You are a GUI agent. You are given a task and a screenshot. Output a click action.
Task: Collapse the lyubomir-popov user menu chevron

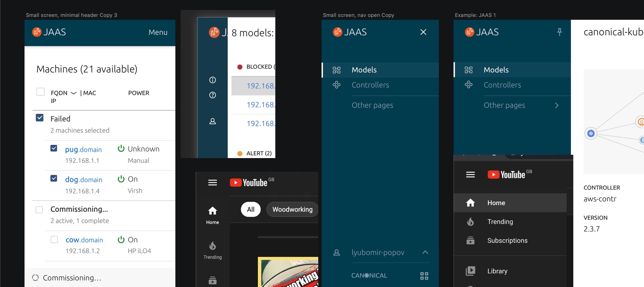(425, 252)
